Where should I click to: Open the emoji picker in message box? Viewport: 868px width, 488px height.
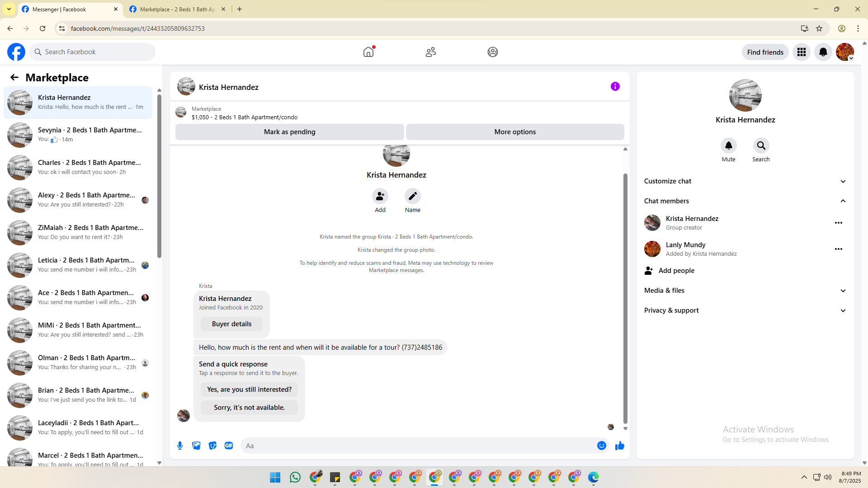[x=602, y=446]
